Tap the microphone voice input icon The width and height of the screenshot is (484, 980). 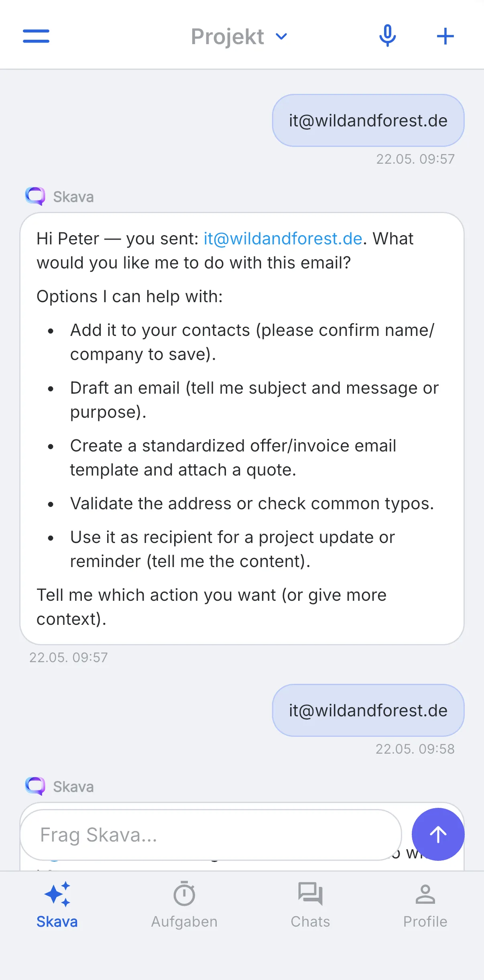[387, 36]
